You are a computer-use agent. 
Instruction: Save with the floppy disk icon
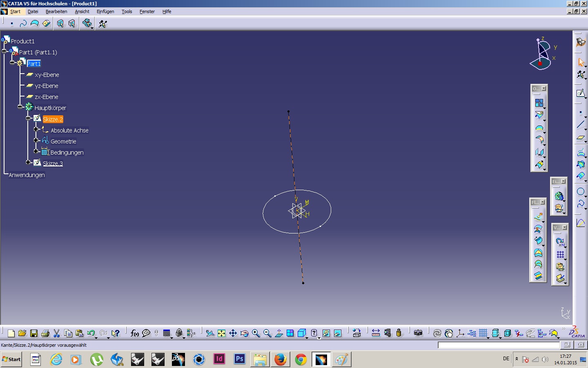click(34, 333)
